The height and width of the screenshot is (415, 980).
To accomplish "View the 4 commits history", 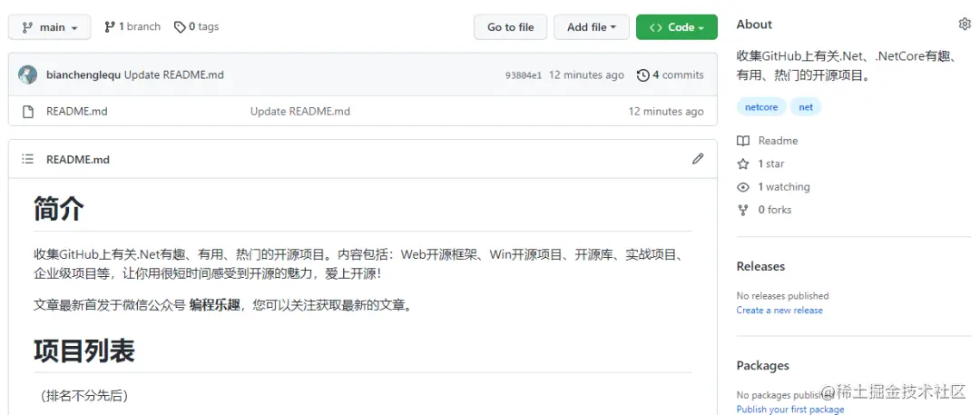I will click(671, 75).
